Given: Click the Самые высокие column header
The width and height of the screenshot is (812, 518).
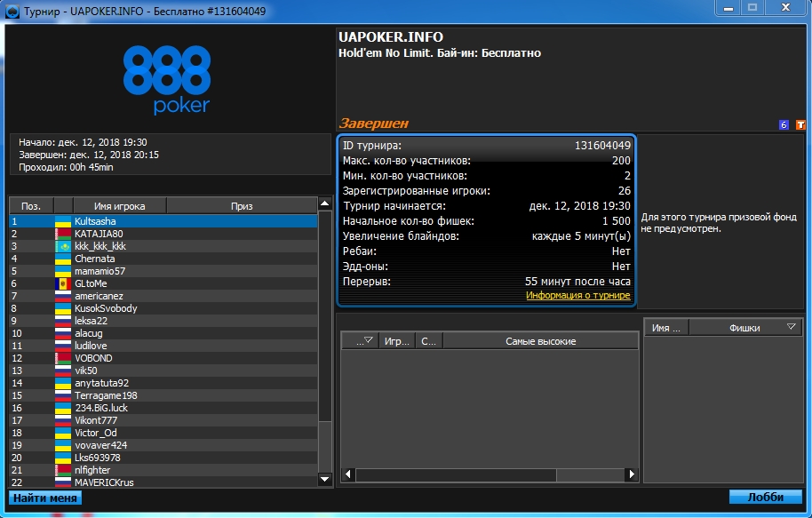Looking at the screenshot, I should (541, 341).
